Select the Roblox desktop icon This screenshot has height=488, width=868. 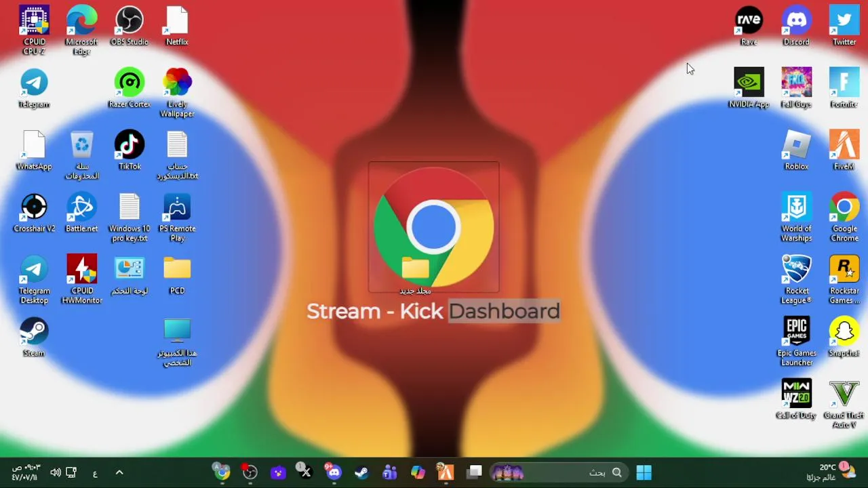(796, 150)
